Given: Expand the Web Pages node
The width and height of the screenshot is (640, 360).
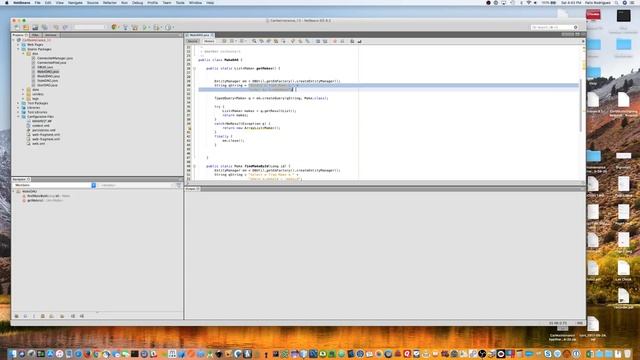Looking at the screenshot, I should click(x=18, y=44).
